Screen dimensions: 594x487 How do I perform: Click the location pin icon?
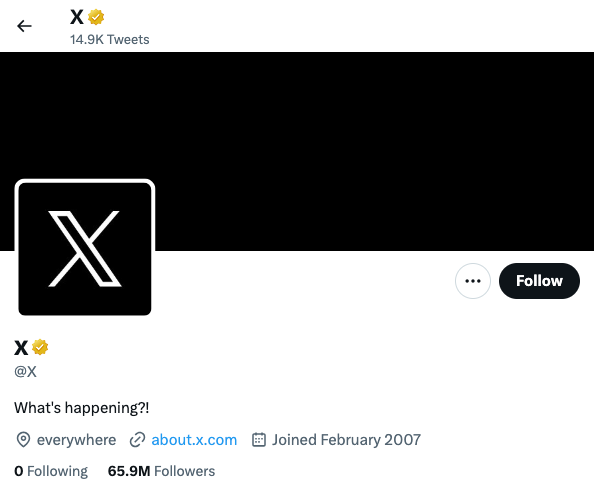click(x=23, y=440)
